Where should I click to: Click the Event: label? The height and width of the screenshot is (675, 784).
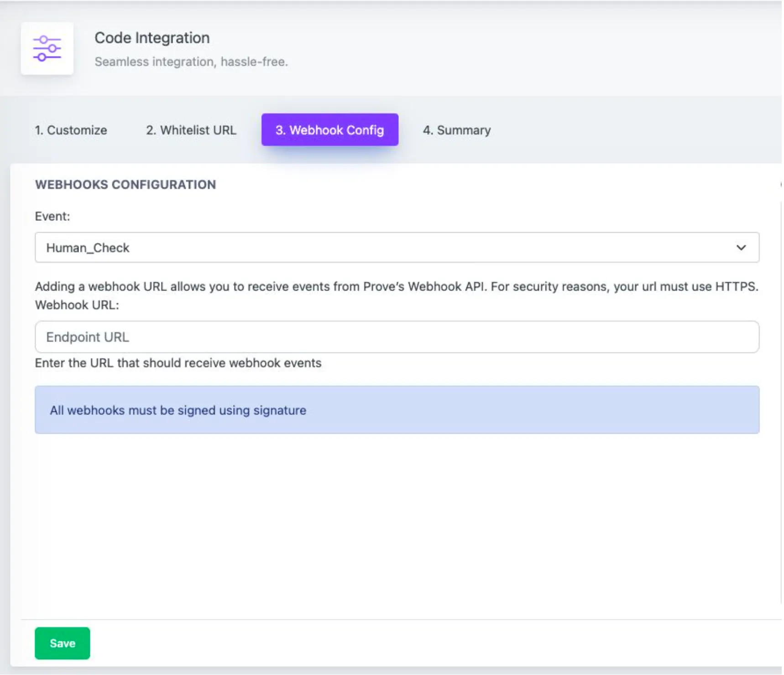pyautogui.click(x=53, y=216)
